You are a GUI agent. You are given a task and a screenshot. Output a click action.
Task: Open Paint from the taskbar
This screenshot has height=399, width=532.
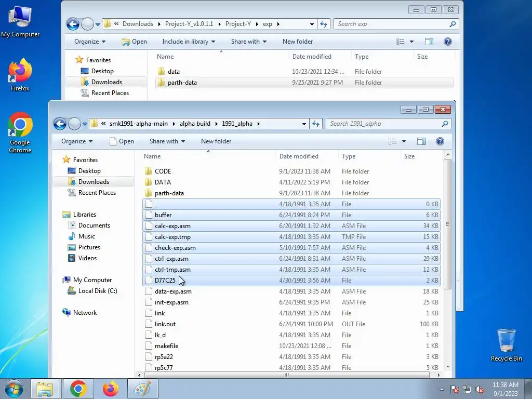[143, 389]
